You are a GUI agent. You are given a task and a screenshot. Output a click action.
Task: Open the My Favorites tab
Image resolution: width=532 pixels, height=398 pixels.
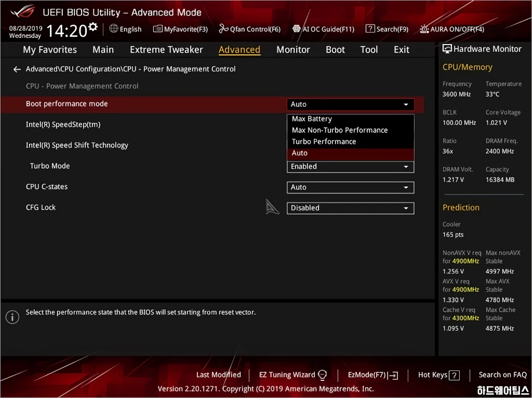(50, 49)
